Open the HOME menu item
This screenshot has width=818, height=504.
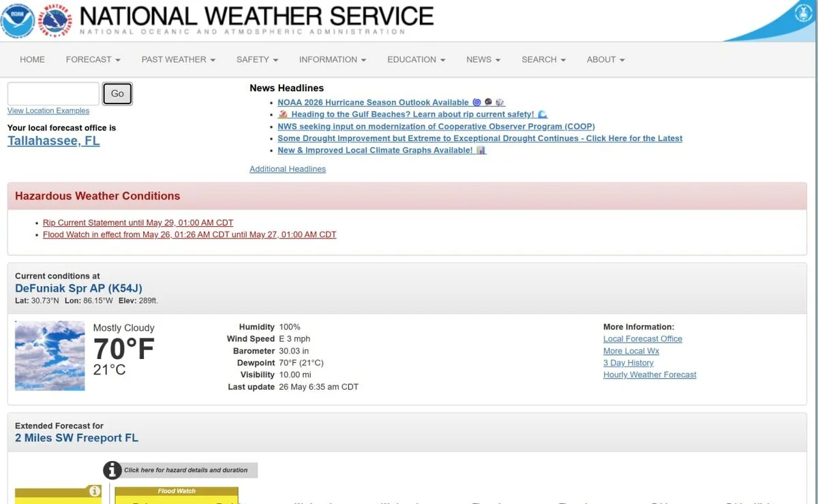point(32,59)
